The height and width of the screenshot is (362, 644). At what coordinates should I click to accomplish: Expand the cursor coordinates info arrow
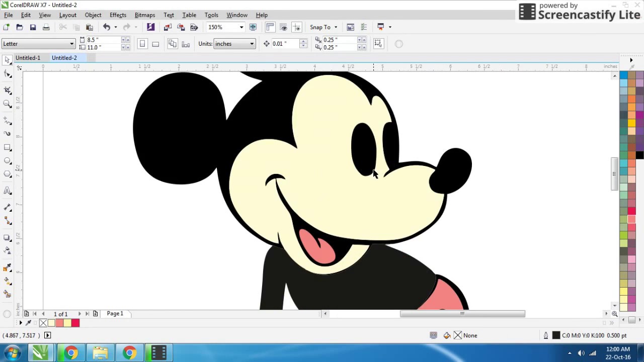tap(48, 335)
